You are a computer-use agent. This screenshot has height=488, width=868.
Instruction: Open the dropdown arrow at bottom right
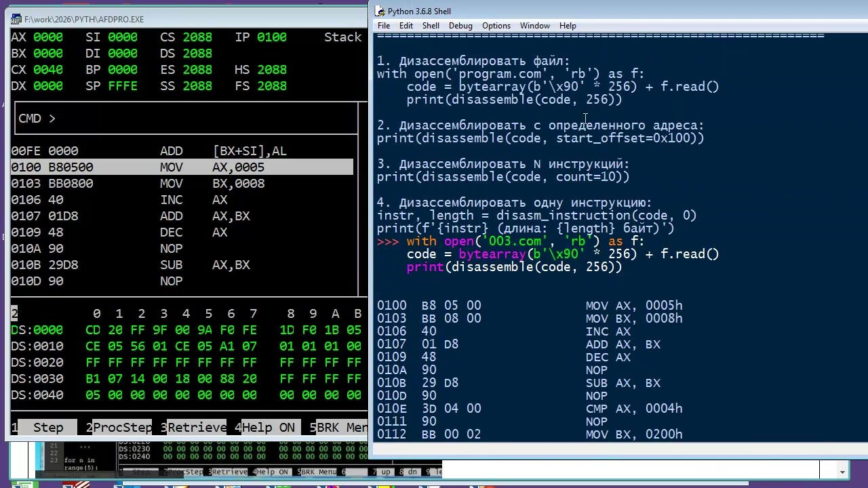842,471
